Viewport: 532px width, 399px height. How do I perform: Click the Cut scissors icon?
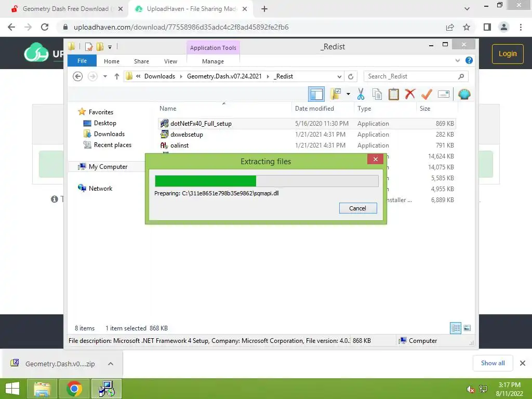pyautogui.click(x=361, y=94)
